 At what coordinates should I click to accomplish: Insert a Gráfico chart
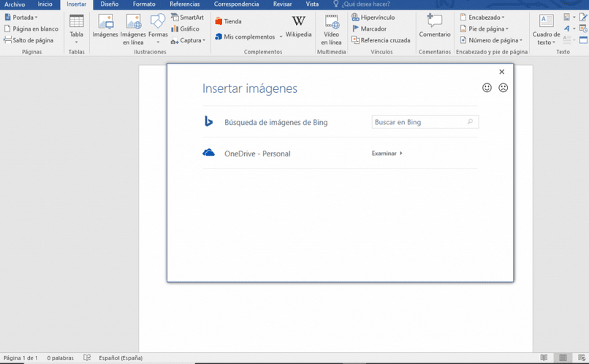pyautogui.click(x=185, y=29)
